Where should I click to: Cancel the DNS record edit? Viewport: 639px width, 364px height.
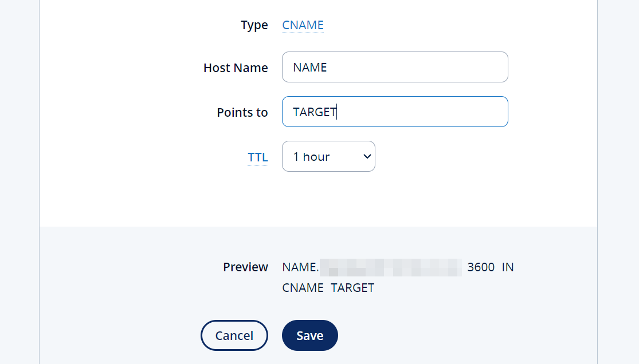(x=234, y=335)
